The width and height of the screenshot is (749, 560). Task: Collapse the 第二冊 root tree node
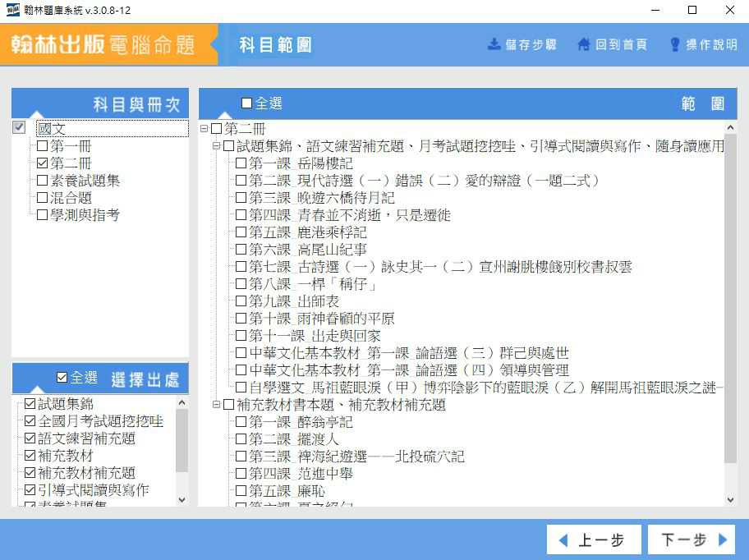pyautogui.click(x=204, y=128)
